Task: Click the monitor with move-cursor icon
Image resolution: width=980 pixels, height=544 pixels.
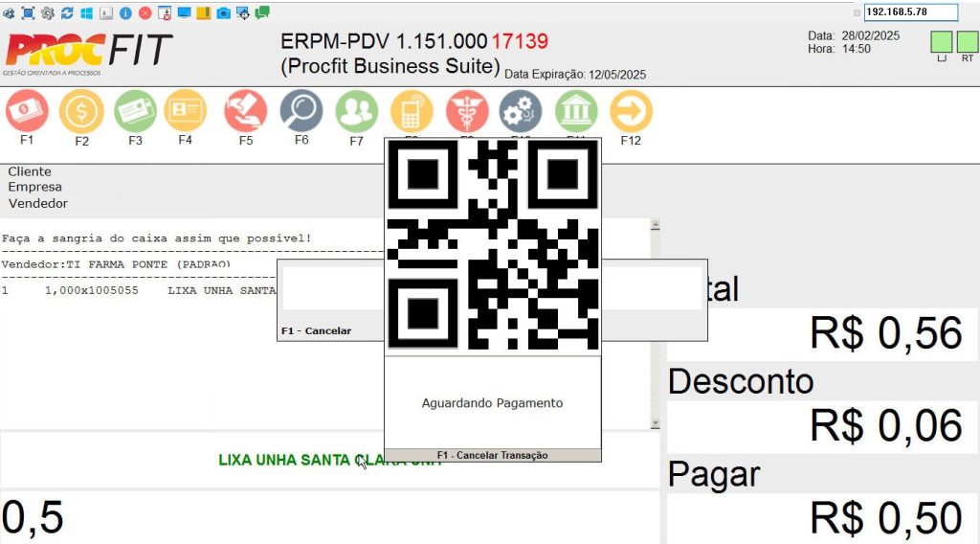Action: [243, 12]
